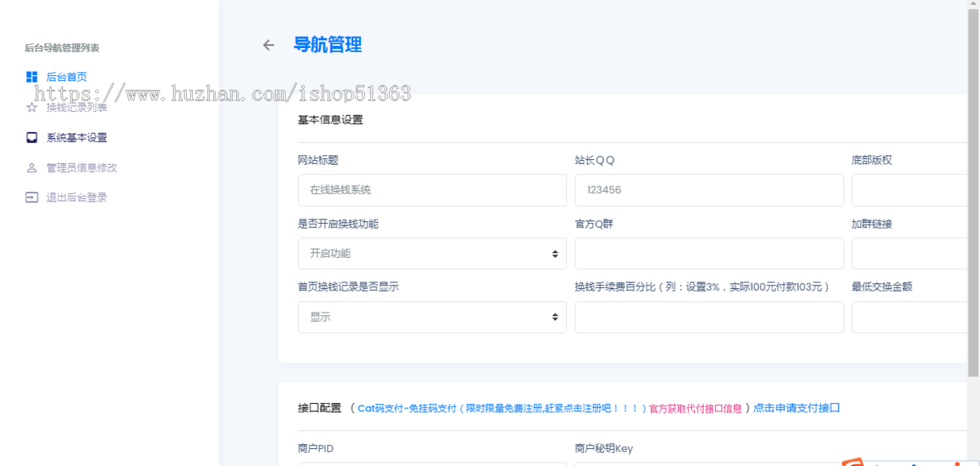Open the 是否开启换钱功能 dropdown
This screenshot has height=466, width=980.
[x=432, y=253]
